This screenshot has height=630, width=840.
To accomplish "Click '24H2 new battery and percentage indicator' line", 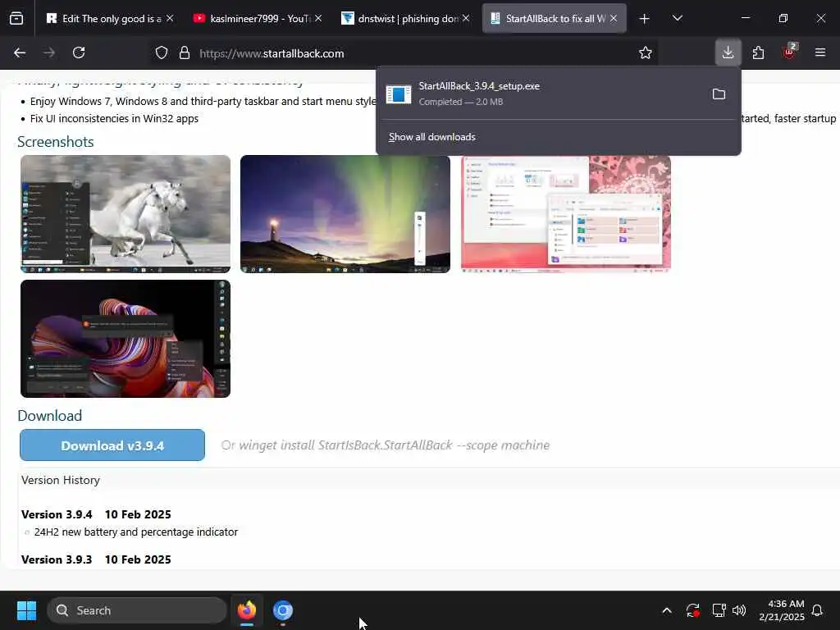I will tap(136, 532).
